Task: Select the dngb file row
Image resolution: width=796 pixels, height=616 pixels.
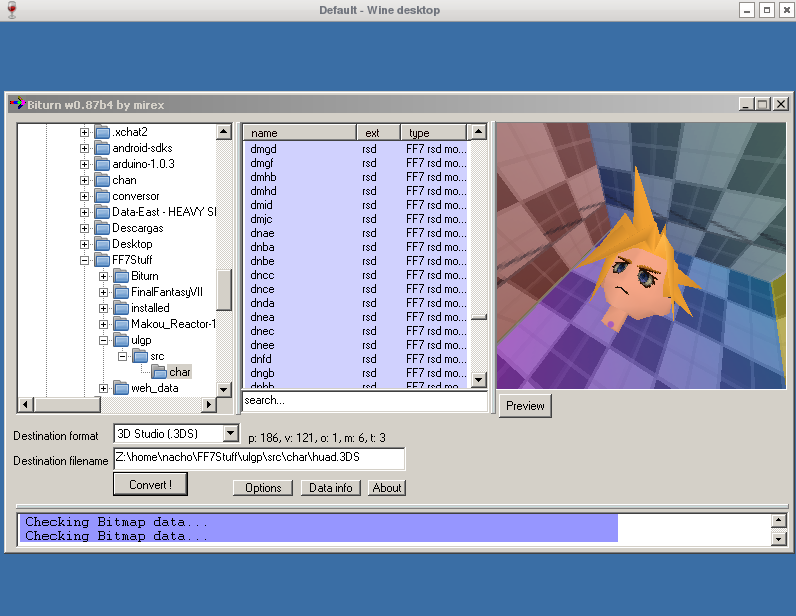Action: [357, 373]
